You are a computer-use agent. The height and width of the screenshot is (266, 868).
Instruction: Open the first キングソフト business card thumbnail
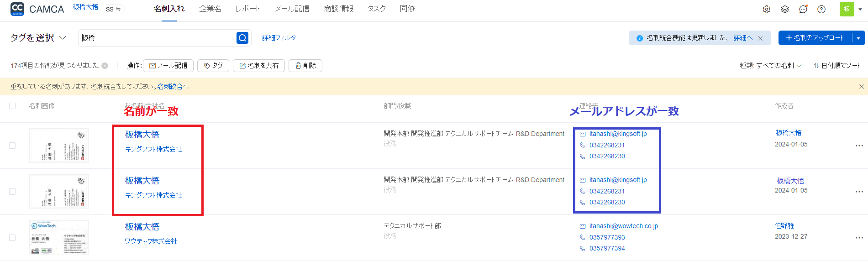[59, 146]
